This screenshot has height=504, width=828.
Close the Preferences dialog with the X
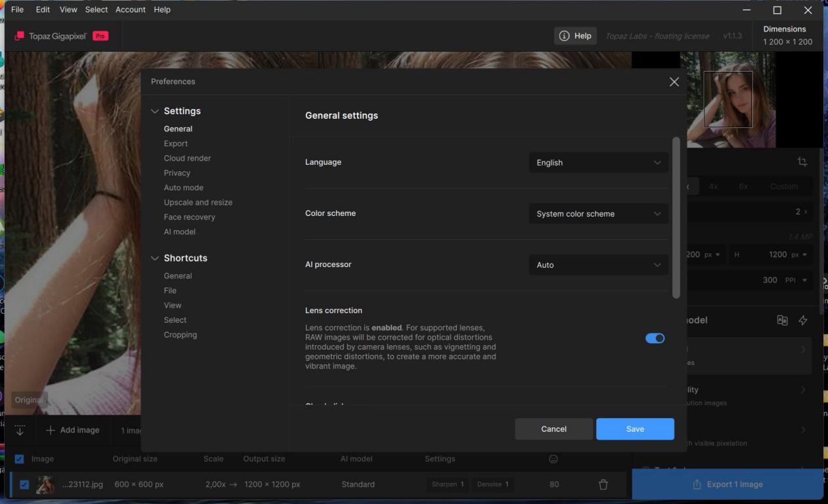pyautogui.click(x=674, y=82)
